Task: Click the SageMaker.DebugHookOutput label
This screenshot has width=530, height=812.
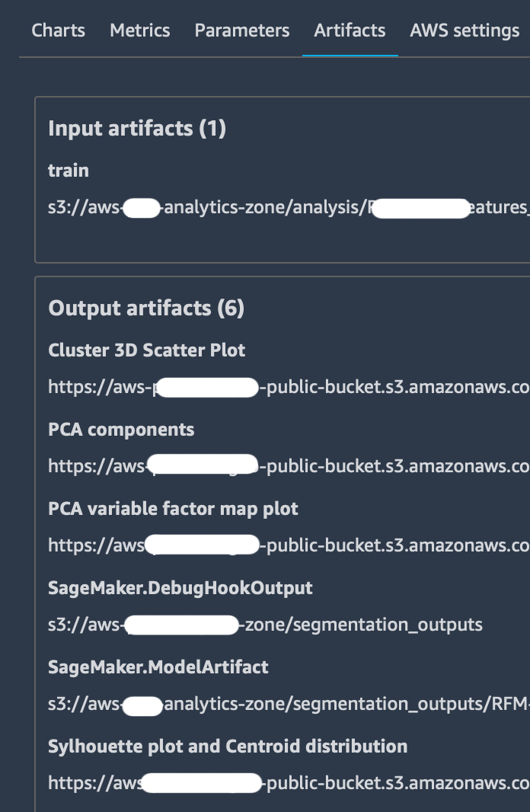Action: [x=180, y=588]
